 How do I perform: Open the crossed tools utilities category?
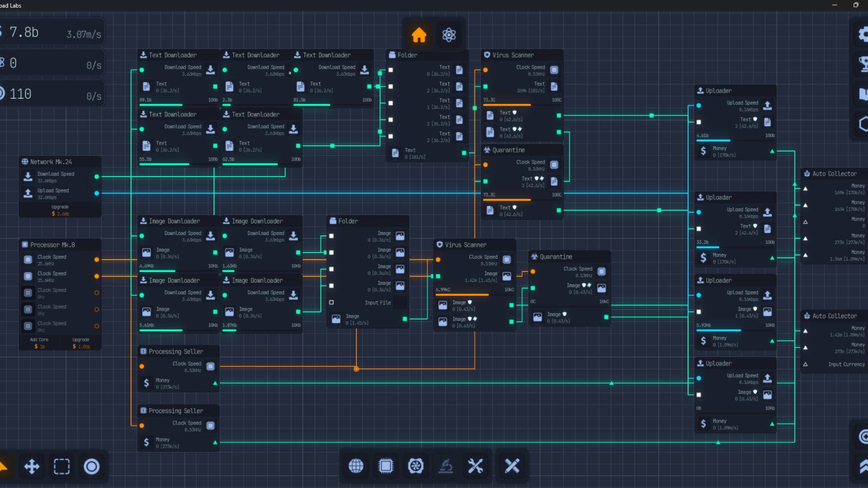[475, 465]
